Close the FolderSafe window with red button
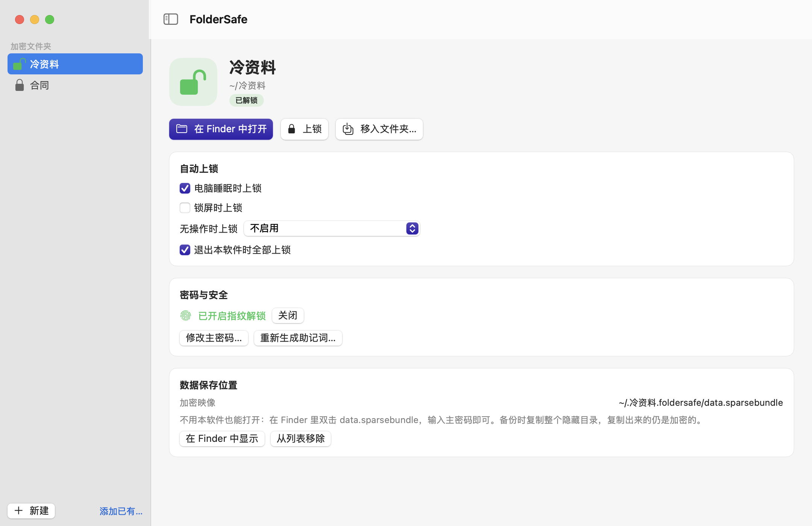 coord(20,20)
